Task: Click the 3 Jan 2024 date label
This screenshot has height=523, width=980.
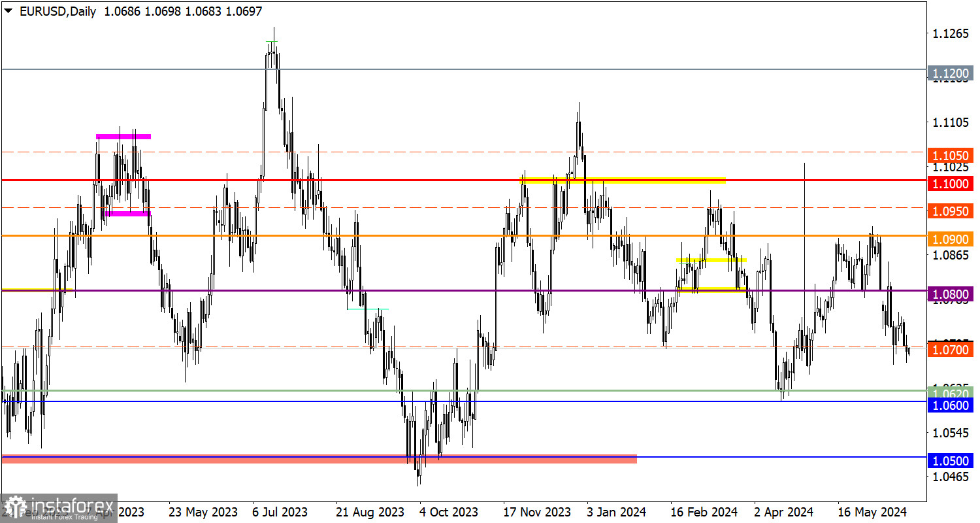Action: tap(617, 511)
